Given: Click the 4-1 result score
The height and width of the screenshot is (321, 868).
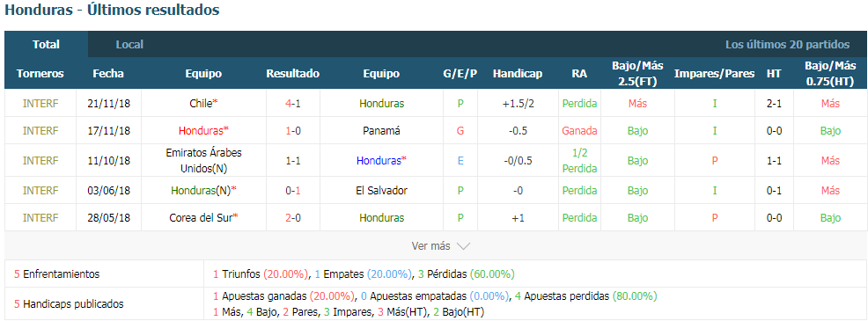Looking at the screenshot, I should click(x=293, y=103).
